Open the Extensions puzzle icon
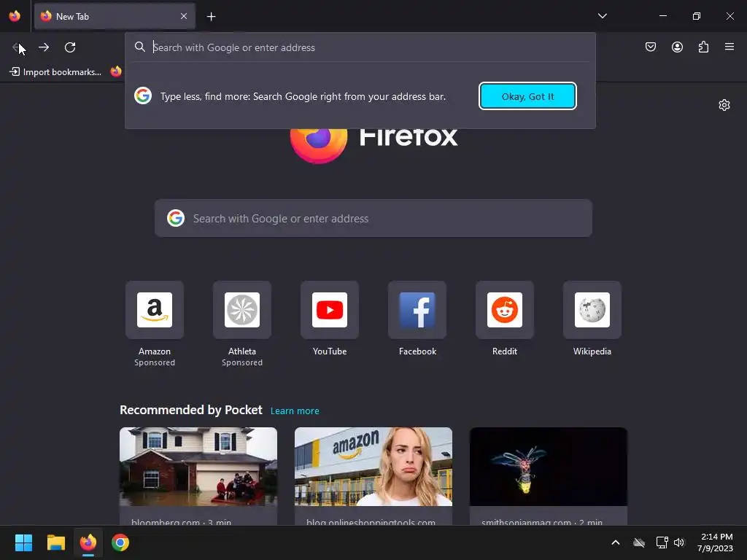The height and width of the screenshot is (560, 747). point(703,47)
